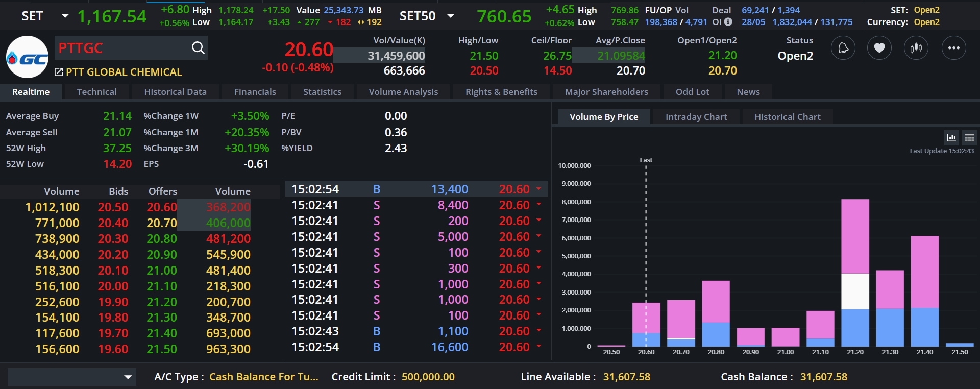Click the ticker trade with volume 13,400

click(416, 189)
